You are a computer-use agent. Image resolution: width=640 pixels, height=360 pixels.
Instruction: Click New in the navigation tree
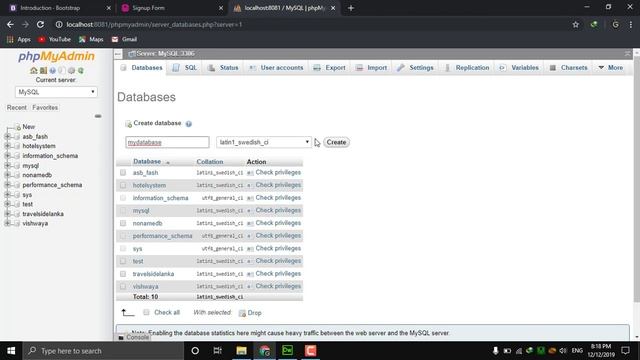pos(29,127)
